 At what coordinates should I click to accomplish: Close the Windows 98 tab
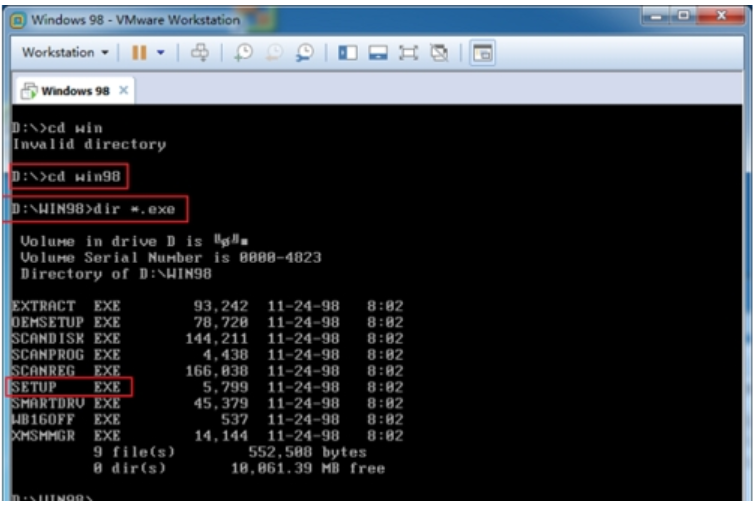[123, 91]
